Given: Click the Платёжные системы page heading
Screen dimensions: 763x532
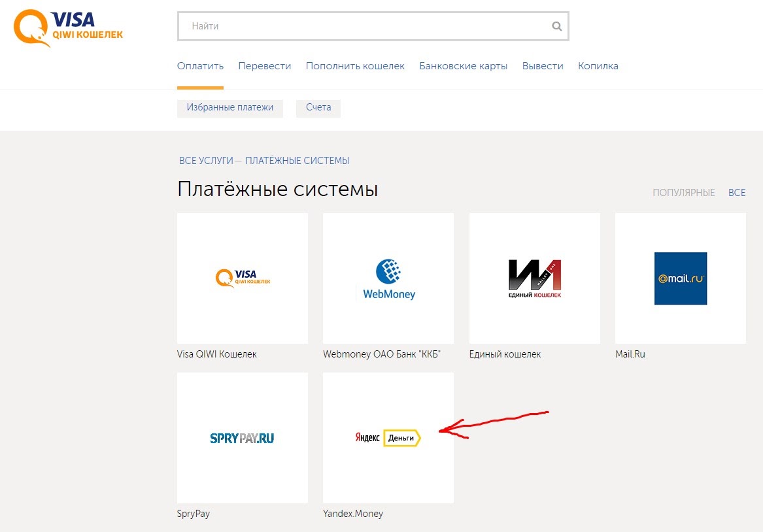Looking at the screenshot, I should [x=277, y=189].
